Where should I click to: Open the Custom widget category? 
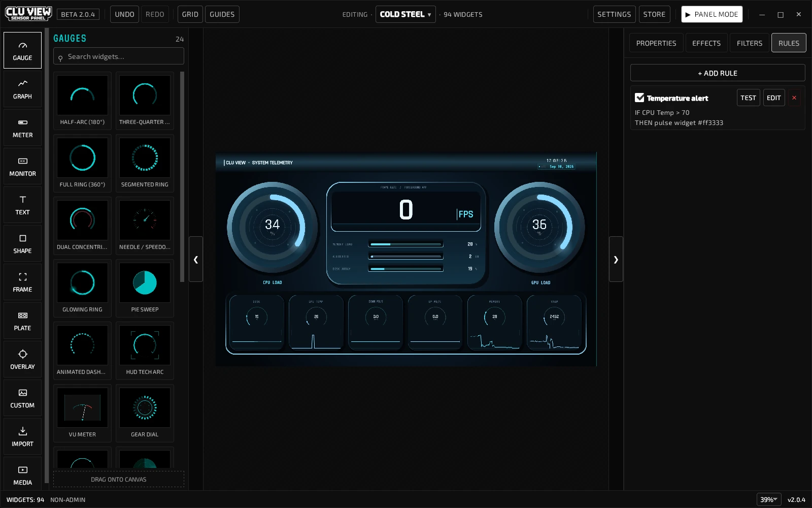click(22, 398)
